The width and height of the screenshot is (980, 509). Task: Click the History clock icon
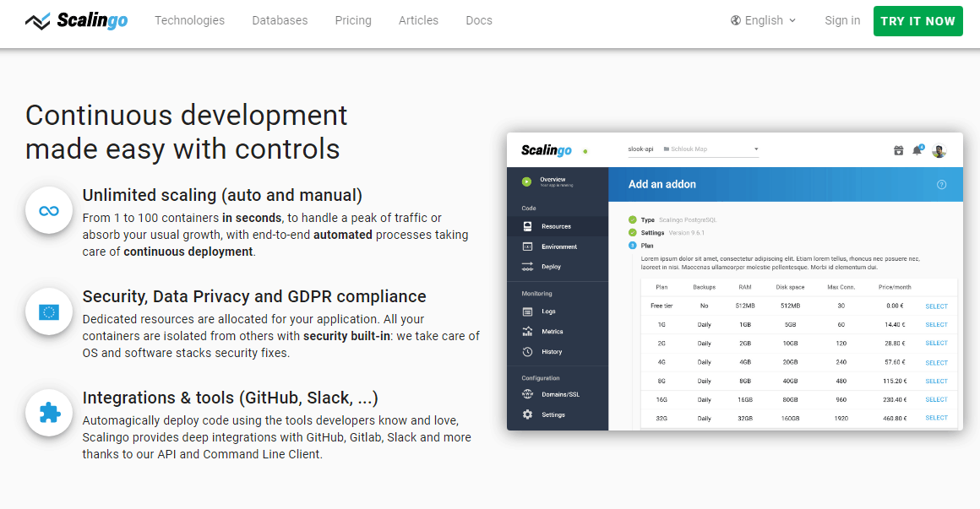(527, 352)
